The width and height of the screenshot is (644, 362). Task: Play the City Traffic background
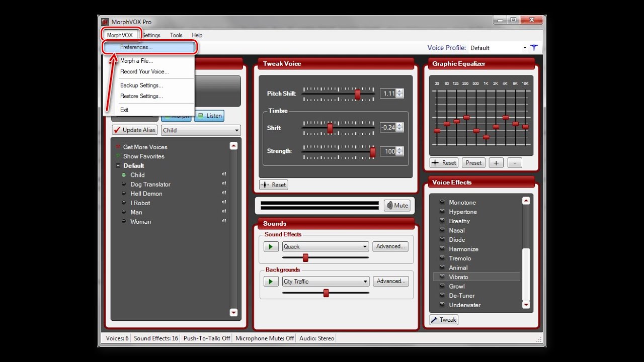[271, 282]
